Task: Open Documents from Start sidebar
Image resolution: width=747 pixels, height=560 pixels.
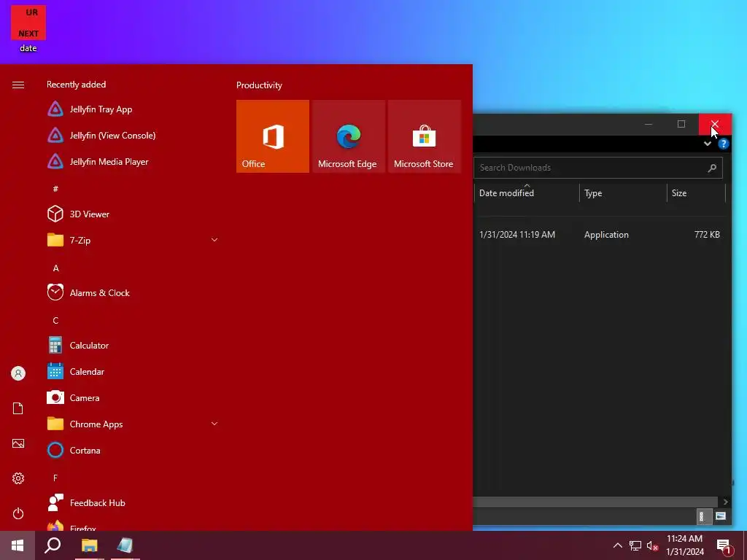Action: pos(18,408)
